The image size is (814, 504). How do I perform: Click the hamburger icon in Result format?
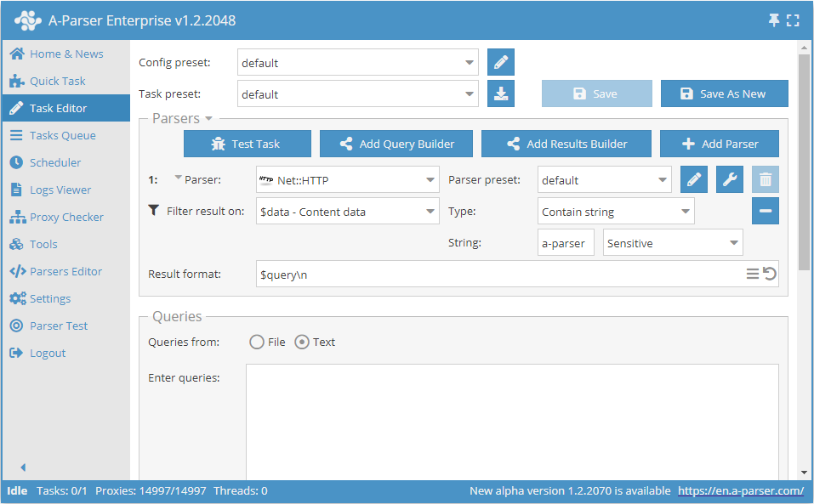[x=753, y=274]
